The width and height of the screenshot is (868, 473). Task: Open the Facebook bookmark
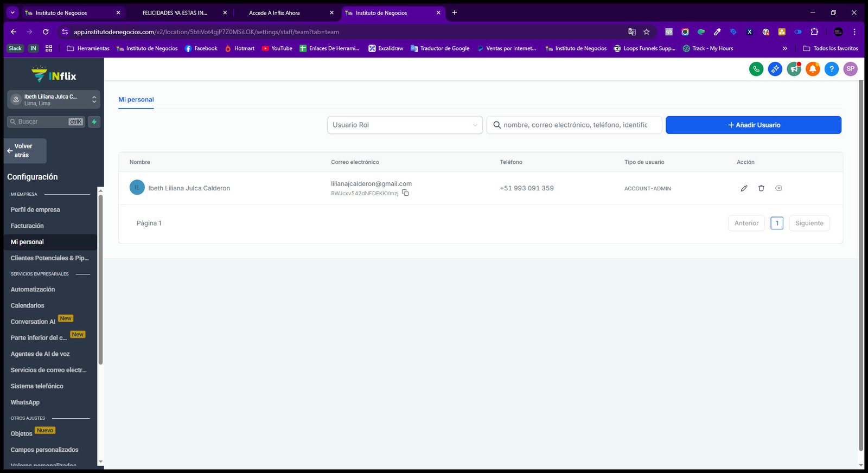point(201,48)
